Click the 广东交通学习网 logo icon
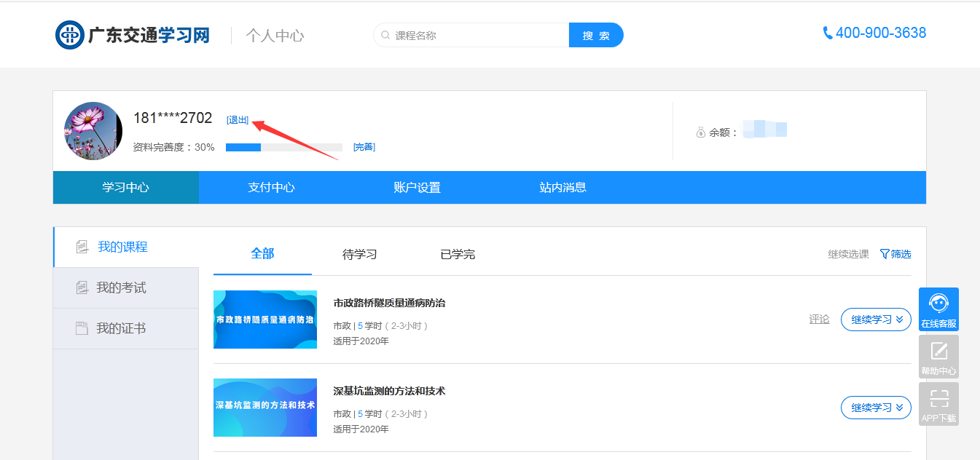Screen dimensions: 980x460 [x=70, y=35]
